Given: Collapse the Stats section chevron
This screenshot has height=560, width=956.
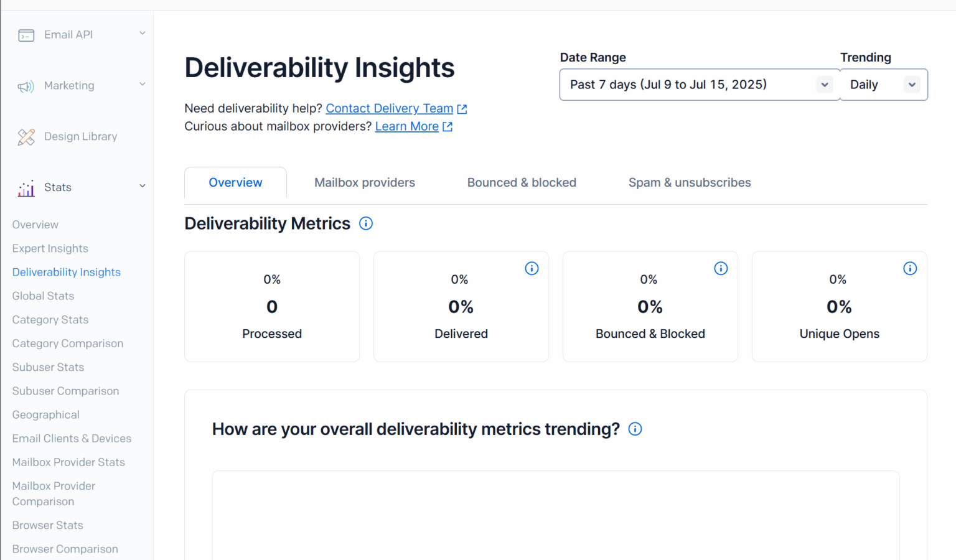Looking at the screenshot, I should [143, 186].
